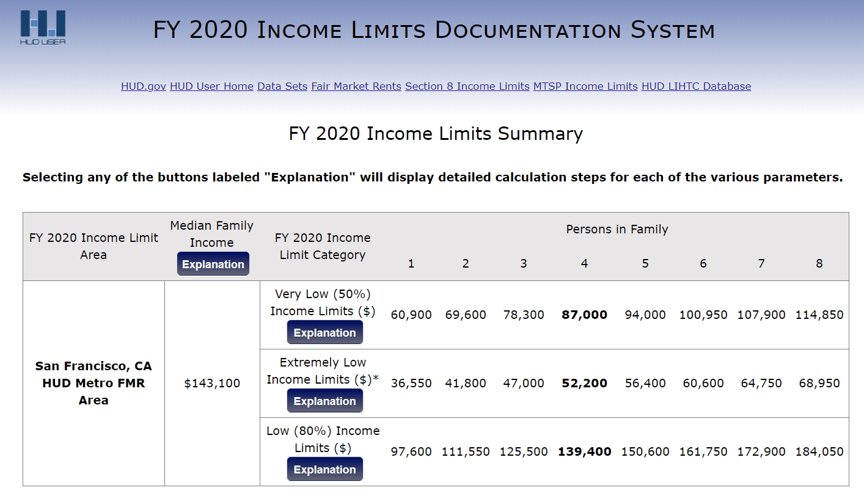Click the bold 87,000 four-person value

tap(584, 315)
